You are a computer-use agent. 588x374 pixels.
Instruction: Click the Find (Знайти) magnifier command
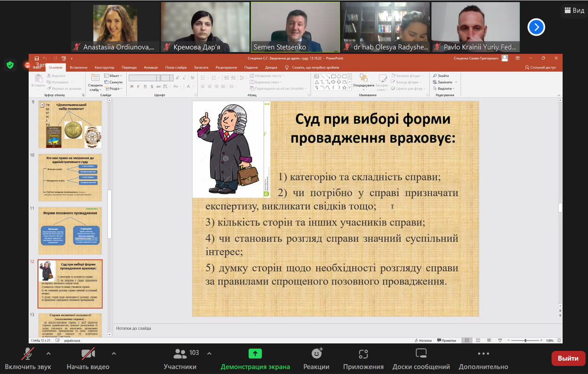441,75
